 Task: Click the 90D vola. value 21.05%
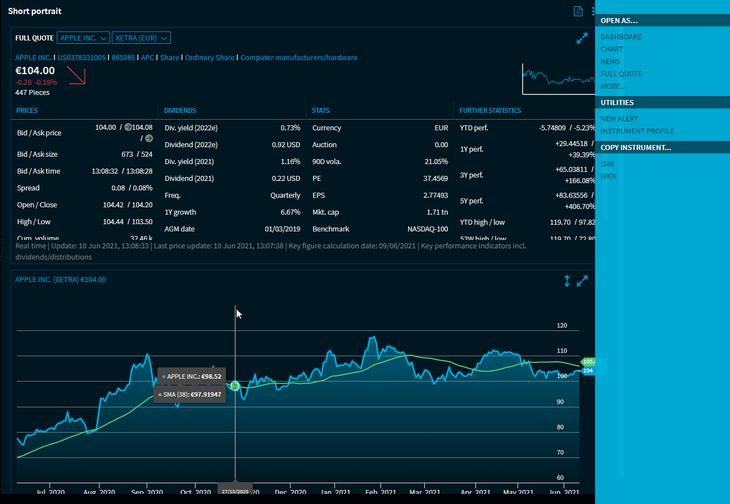tap(436, 161)
